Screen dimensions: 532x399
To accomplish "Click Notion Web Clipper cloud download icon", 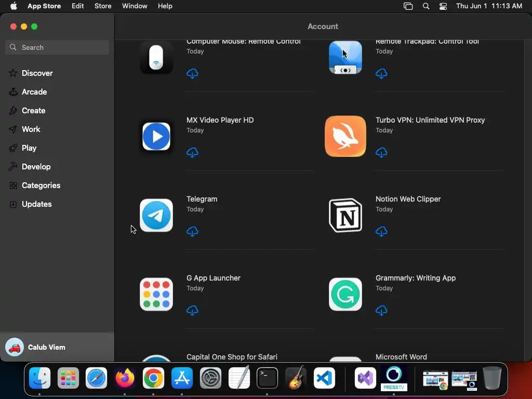I will point(381,231).
